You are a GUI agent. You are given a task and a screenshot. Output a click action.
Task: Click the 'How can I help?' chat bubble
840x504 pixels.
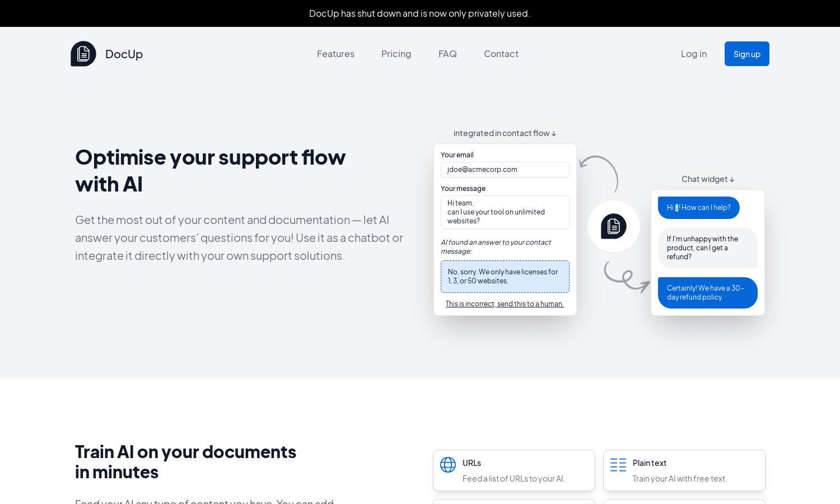tap(699, 208)
